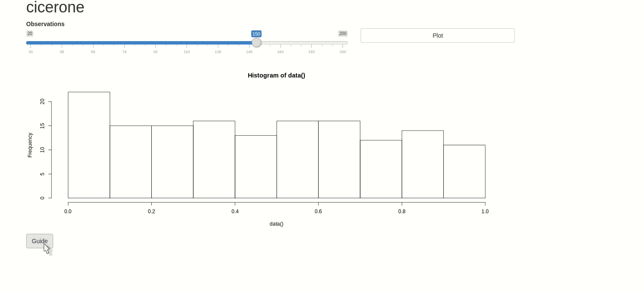Set slider at the 110 tick label
The height and width of the screenshot is (292, 644).
pyautogui.click(x=187, y=52)
